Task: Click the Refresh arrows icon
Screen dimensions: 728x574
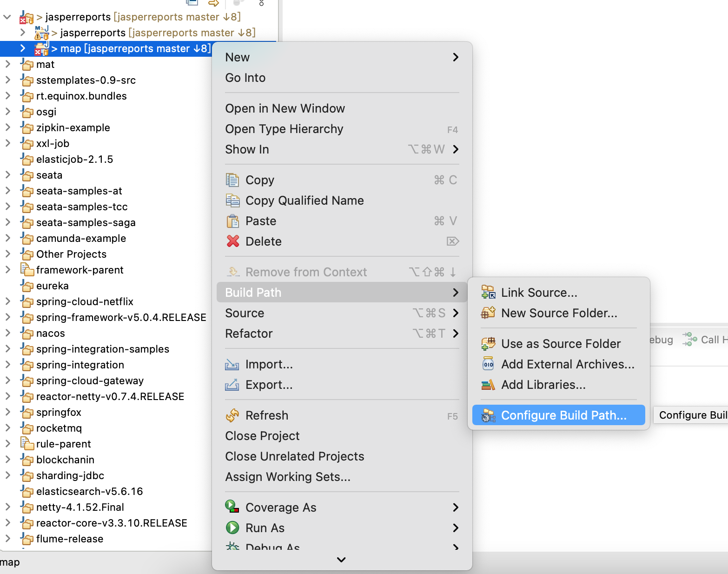Action: 232,415
